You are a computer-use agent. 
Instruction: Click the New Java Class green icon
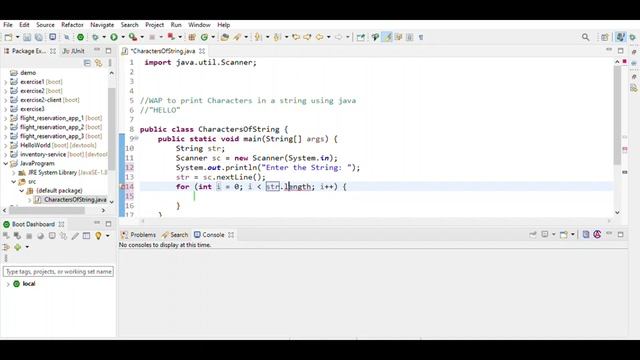point(204,37)
